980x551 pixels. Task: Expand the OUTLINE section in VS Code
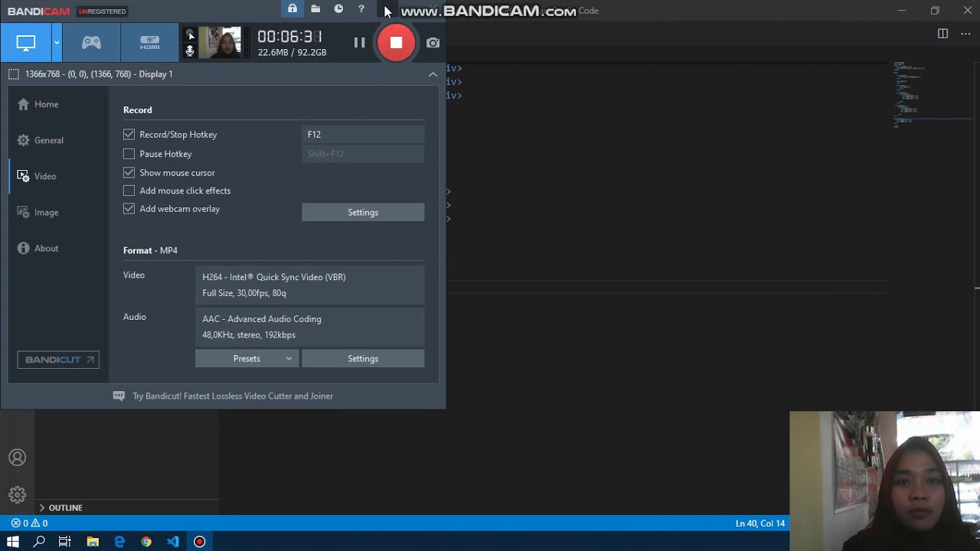point(65,507)
